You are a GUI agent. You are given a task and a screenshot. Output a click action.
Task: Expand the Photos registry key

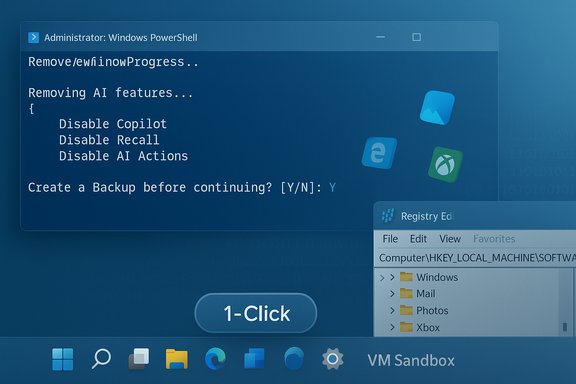click(392, 311)
